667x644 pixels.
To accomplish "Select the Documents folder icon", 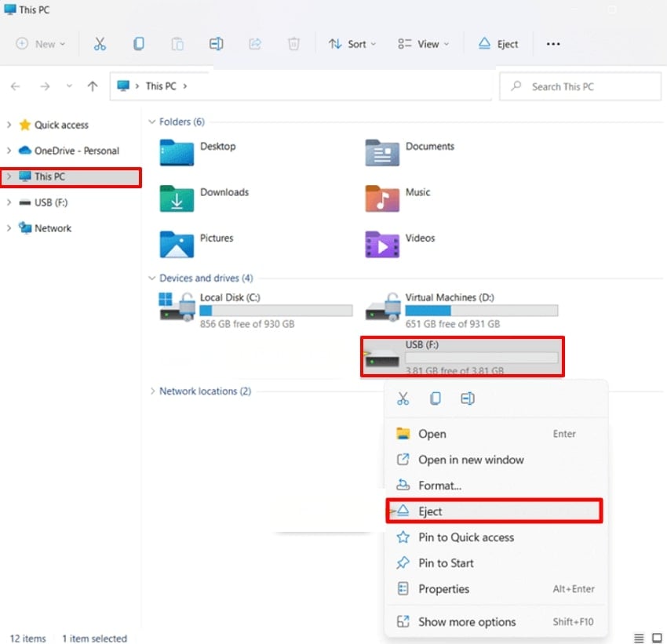I will (382, 152).
